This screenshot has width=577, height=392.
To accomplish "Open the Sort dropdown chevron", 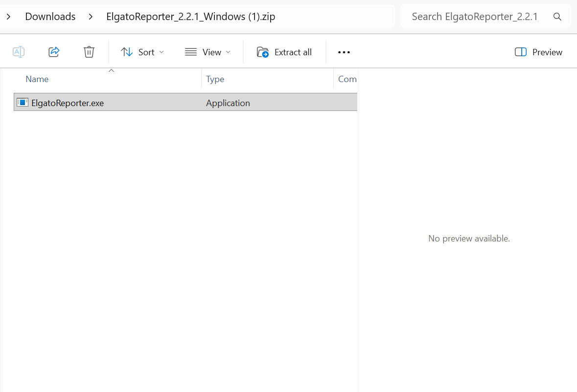I will click(x=162, y=52).
